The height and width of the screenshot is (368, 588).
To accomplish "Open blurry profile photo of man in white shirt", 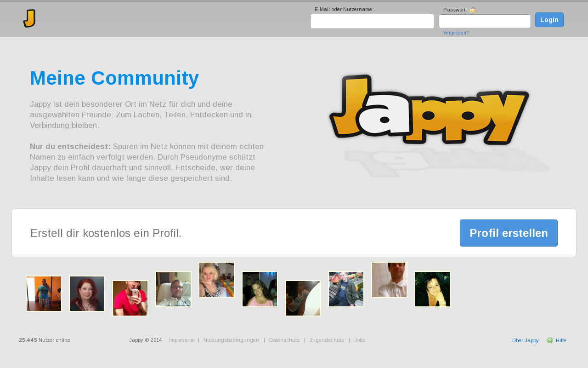I will (x=389, y=280).
